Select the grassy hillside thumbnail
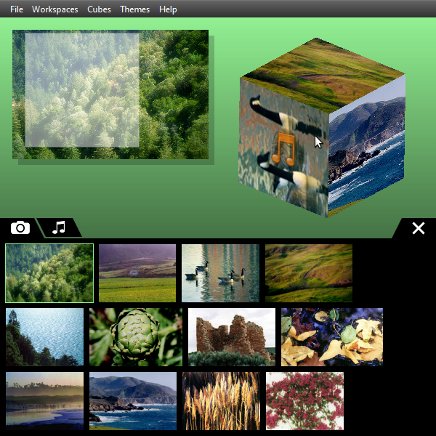Image resolution: width=436 pixels, height=436 pixels. [x=308, y=273]
